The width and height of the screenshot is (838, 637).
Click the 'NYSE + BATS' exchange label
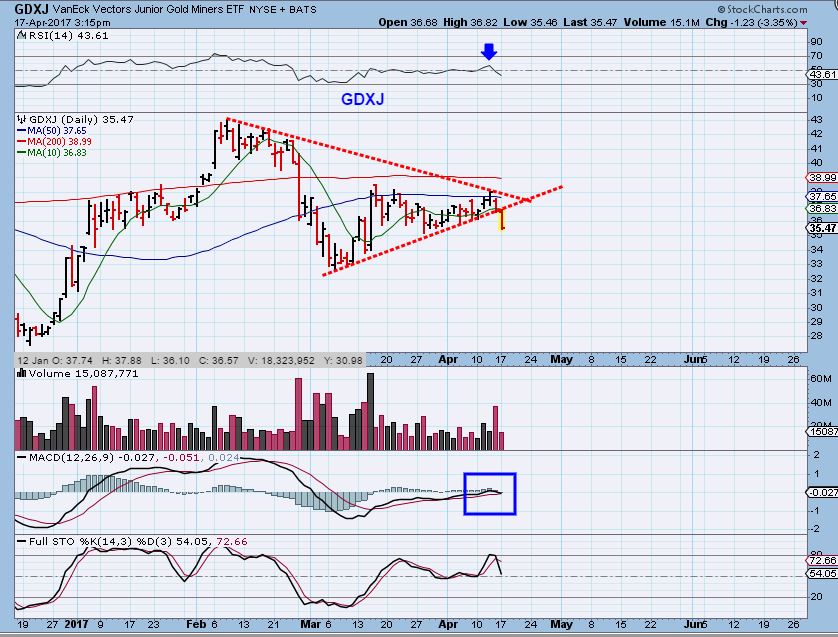point(283,10)
